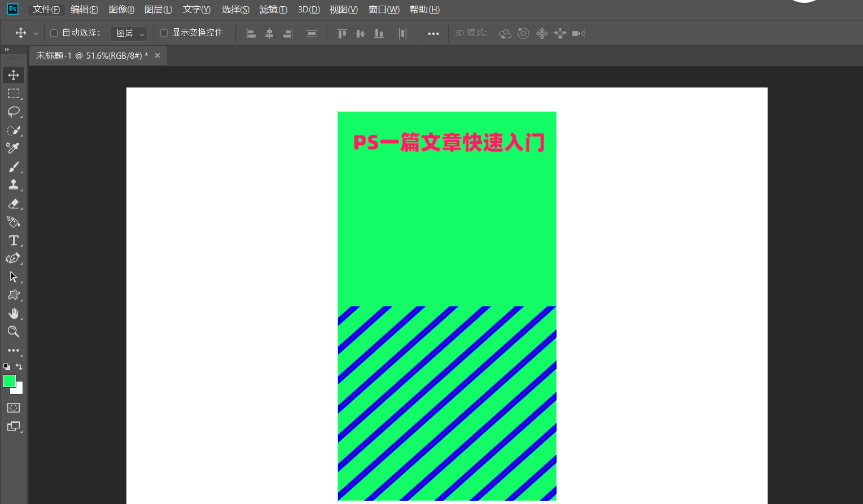863x504 pixels.
Task: Select the Eyedropper tool
Action: point(14,148)
